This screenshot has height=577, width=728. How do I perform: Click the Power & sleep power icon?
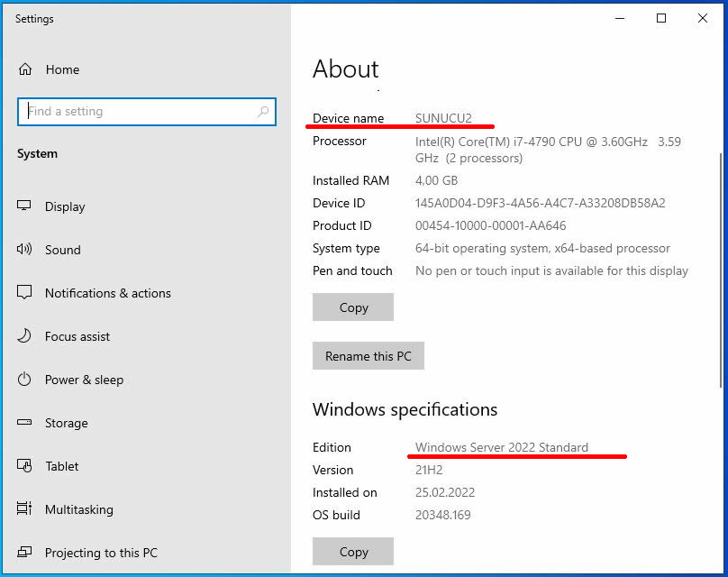(x=24, y=379)
